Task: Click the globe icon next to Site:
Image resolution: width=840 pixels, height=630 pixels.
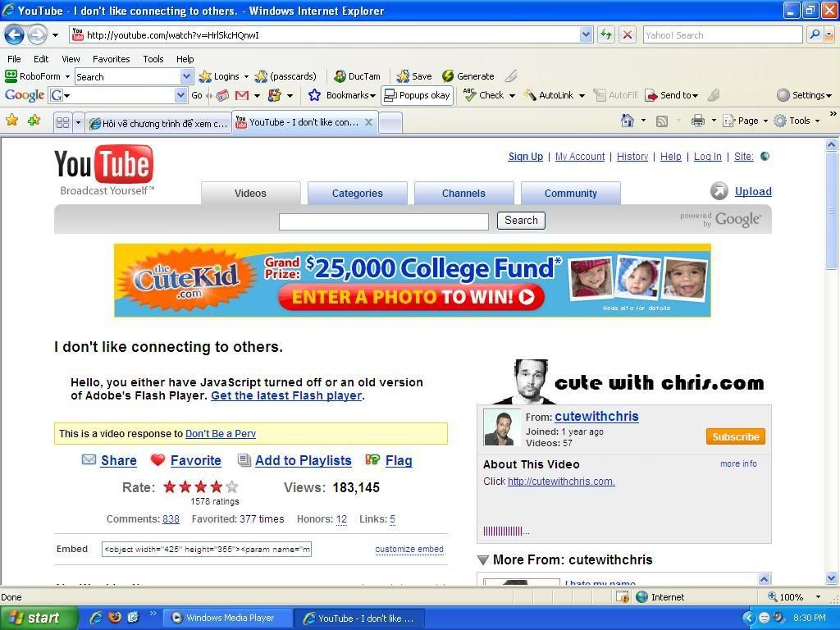Action: pos(765,157)
